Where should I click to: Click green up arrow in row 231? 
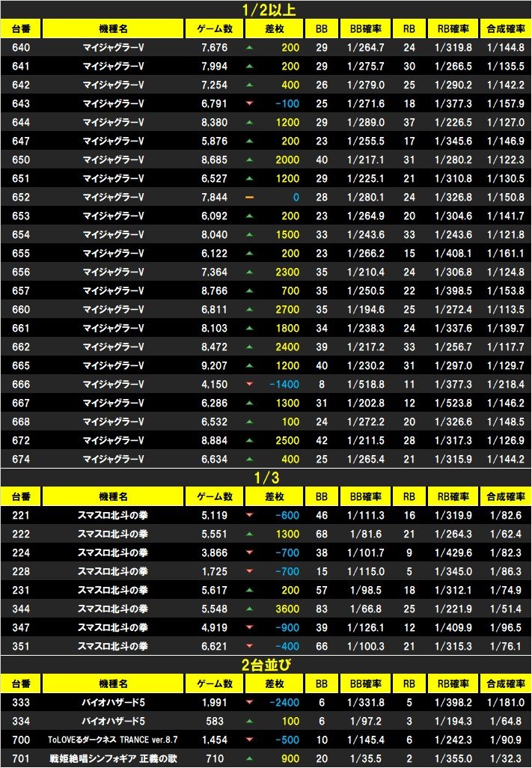click(250, 590)
